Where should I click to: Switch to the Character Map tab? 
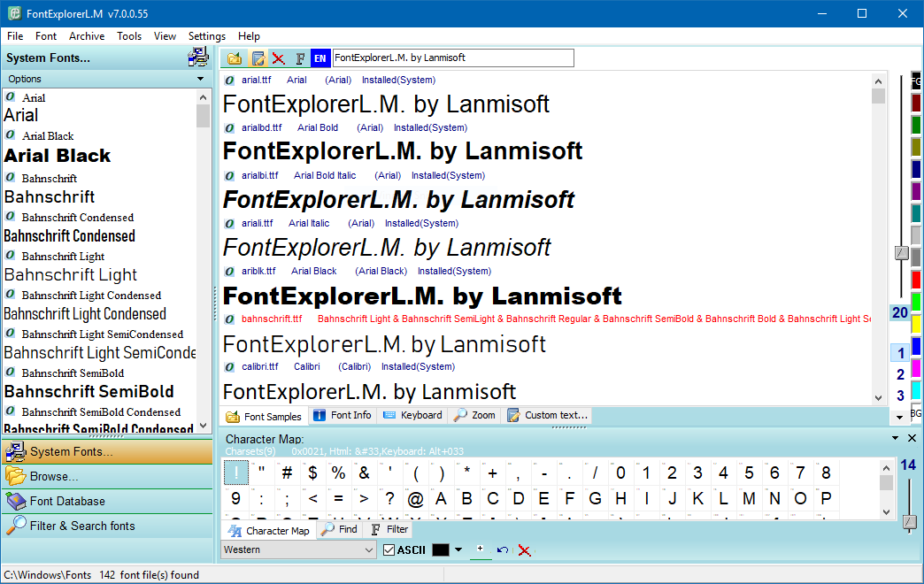point(269,530)
